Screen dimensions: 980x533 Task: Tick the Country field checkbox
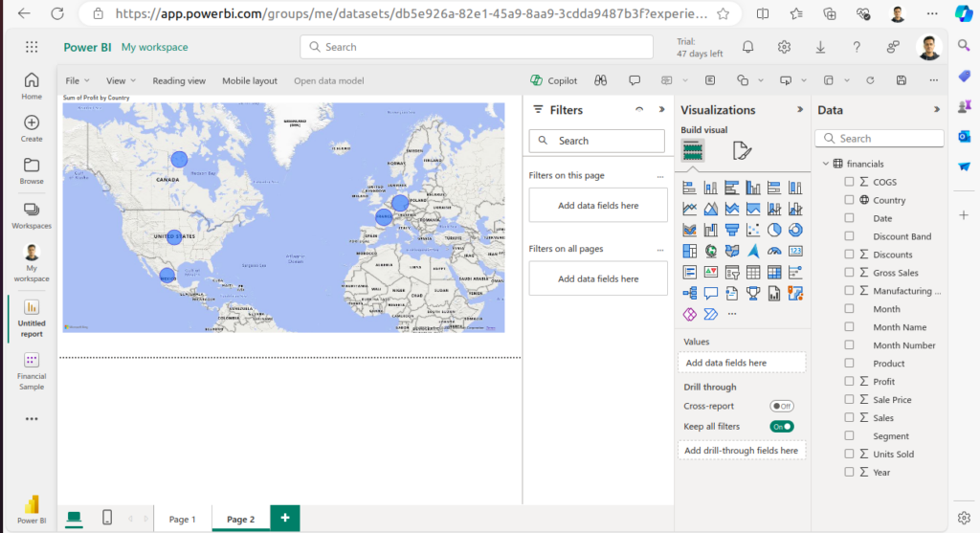(x=849, y=201)
